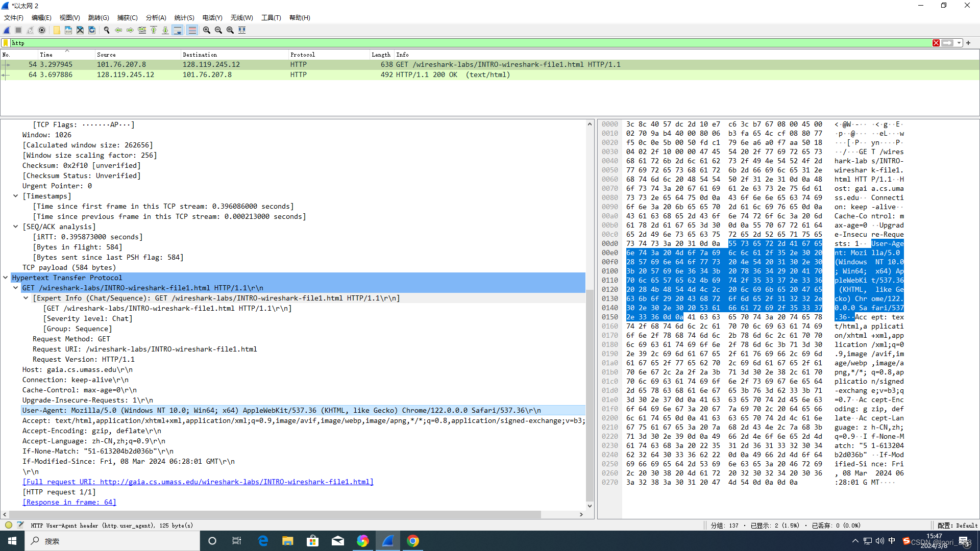This screenshot has height=551, width=980.
Task: Click the resize columns icon
Action: pyautogui.click(x=242, y=30)
